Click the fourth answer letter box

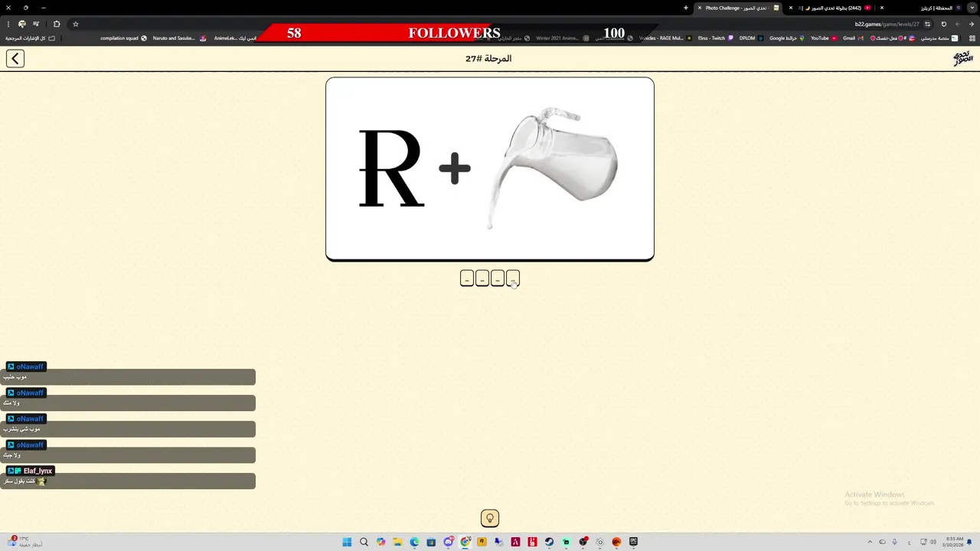pos(513,279)
